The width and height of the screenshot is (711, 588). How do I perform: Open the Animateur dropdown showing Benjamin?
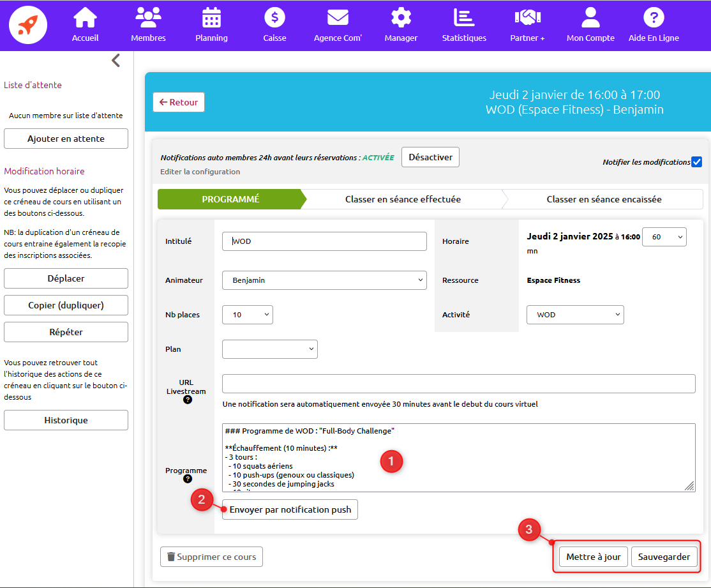[324, 280]
